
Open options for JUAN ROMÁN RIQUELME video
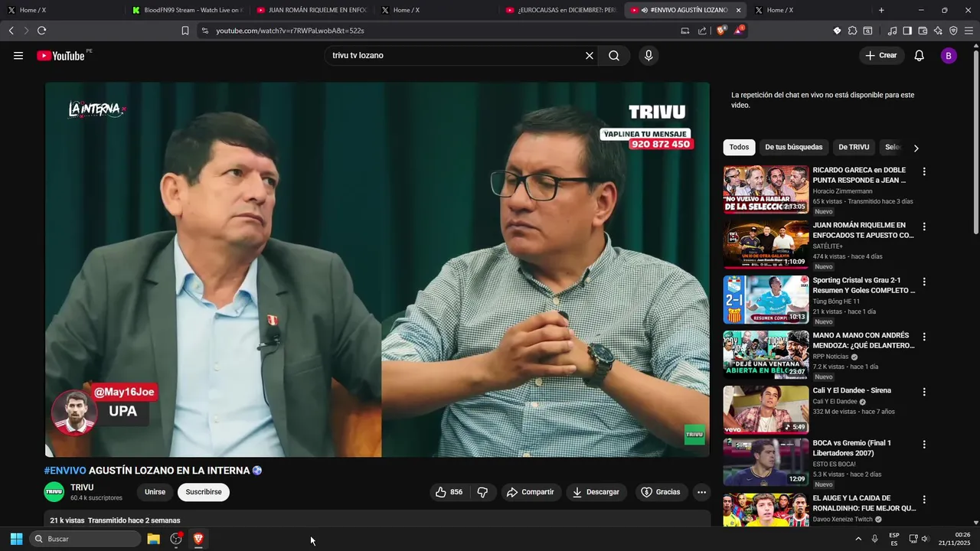(924, 227)
